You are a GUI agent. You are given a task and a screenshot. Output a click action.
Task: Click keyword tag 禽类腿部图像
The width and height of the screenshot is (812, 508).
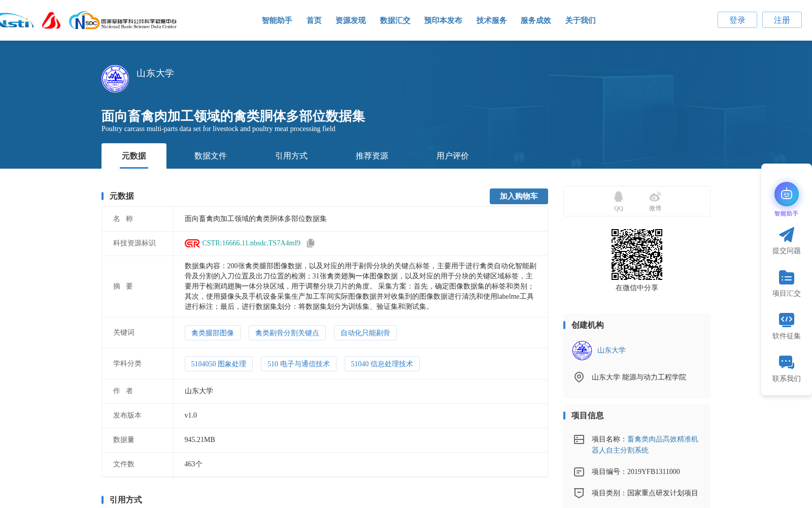pyautogui.click(x=213, y=333)
